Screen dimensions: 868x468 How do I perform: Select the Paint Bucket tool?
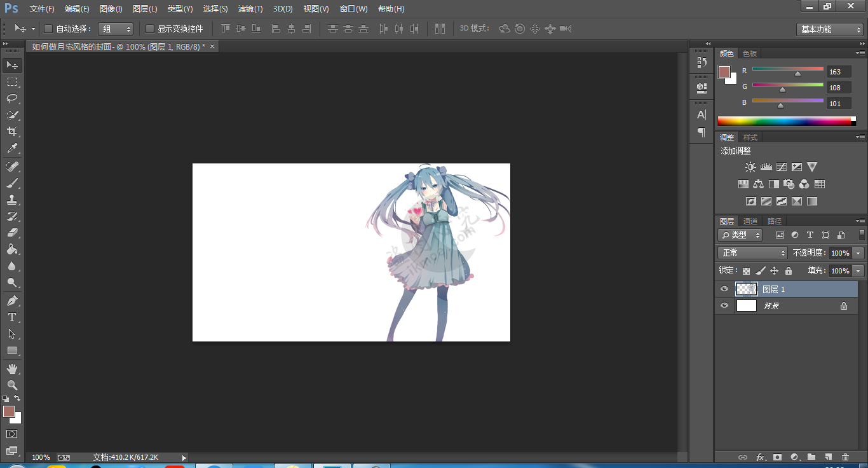click(x=12, y=249)
